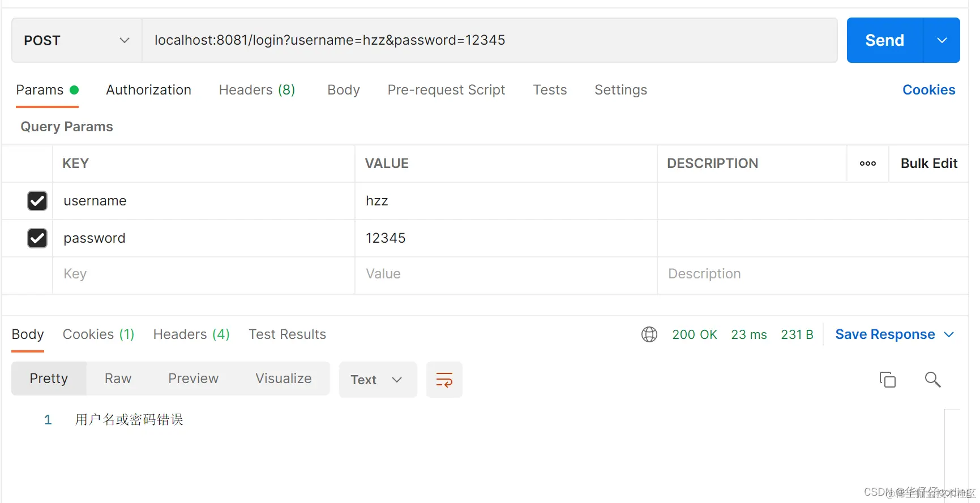980x503 pixels.
Task: Open the Cookies link
Action: point(928,90)
